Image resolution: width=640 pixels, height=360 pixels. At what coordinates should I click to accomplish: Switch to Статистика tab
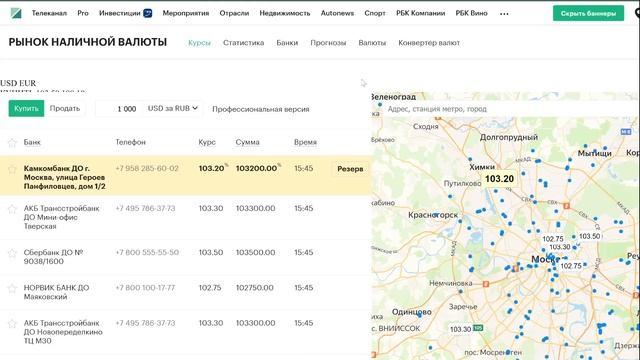click(243, 42)
